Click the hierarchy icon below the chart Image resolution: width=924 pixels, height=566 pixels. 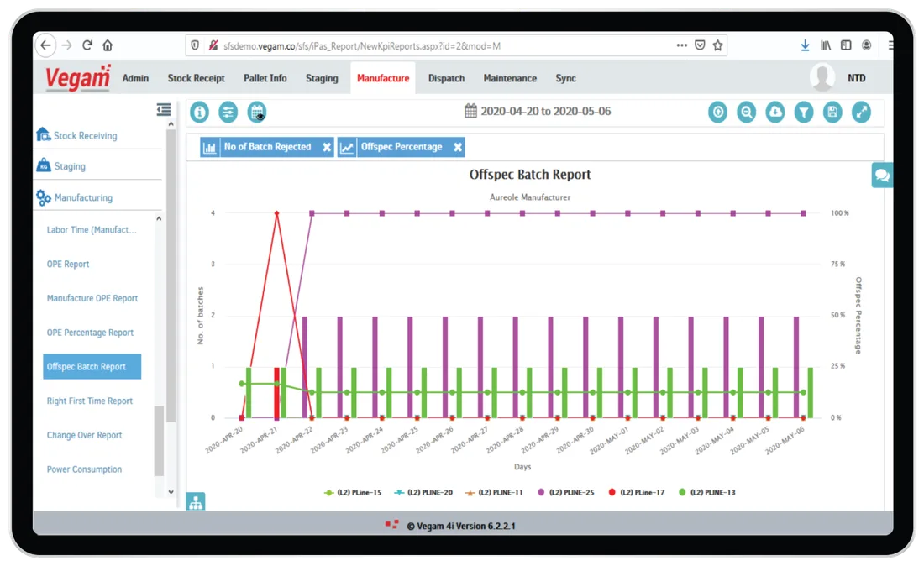pyautogui.click(x=196, y=502)
